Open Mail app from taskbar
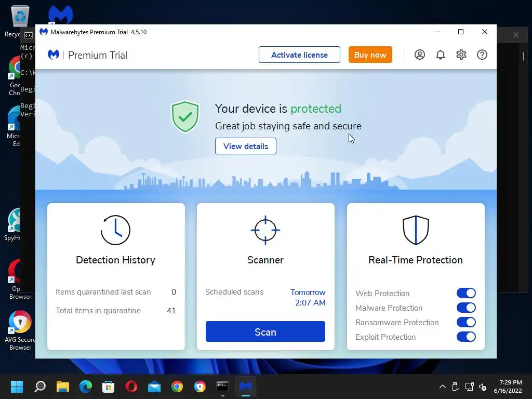 (x=154, y=387)
